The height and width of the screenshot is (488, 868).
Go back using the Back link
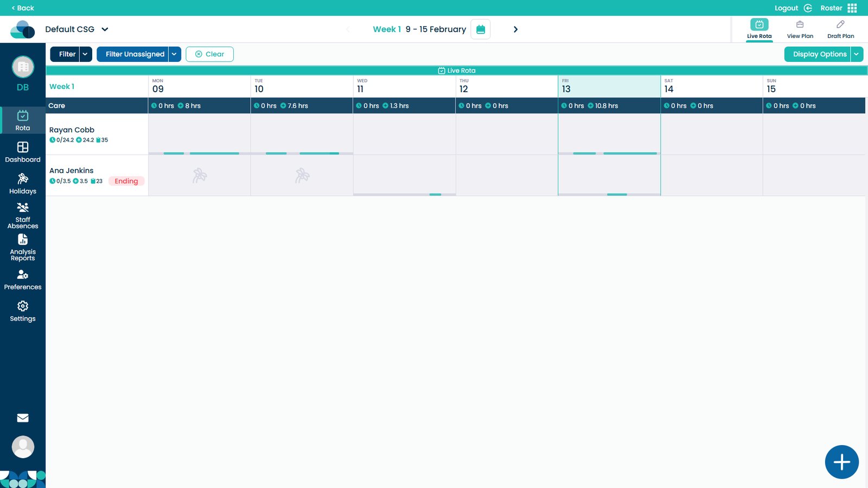(23, 8)
